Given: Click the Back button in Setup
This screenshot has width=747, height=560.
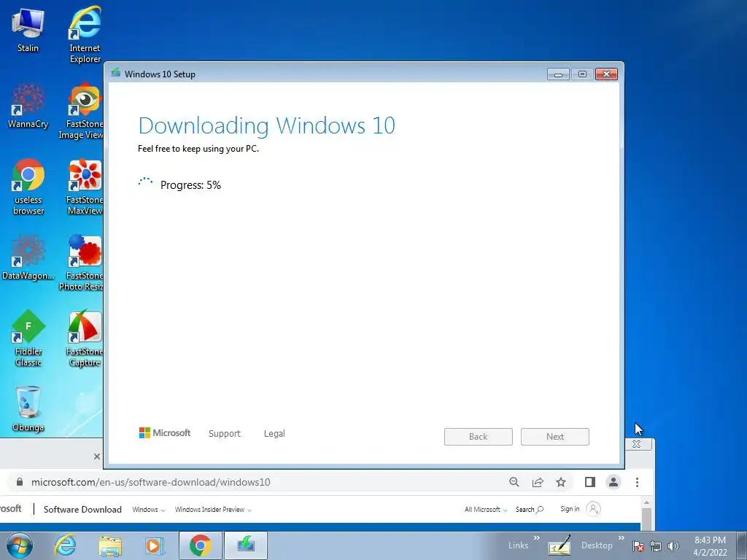Looking at the screenshot, I should (479, 437).
